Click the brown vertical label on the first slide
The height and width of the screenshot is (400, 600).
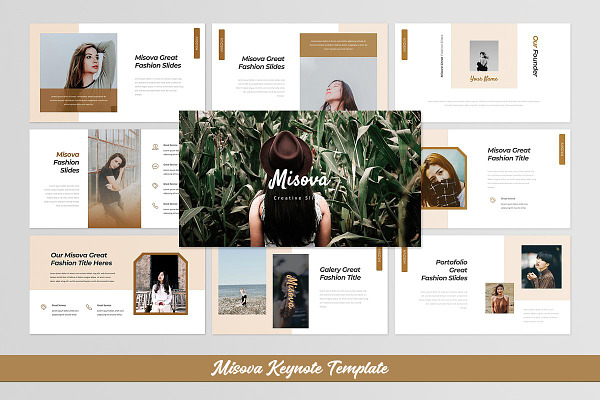pos(197,43)
